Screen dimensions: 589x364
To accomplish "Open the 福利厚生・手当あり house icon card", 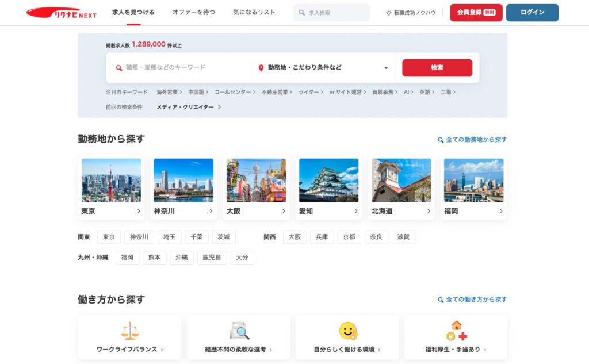I will pos(456,331).
